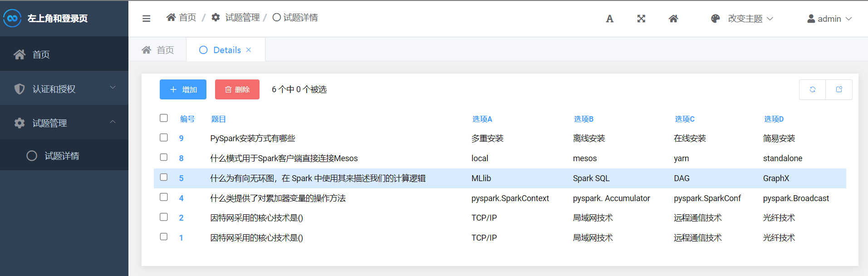868x276 pixels.
Task: Check the box for row number 9
Action: point(164,138)
